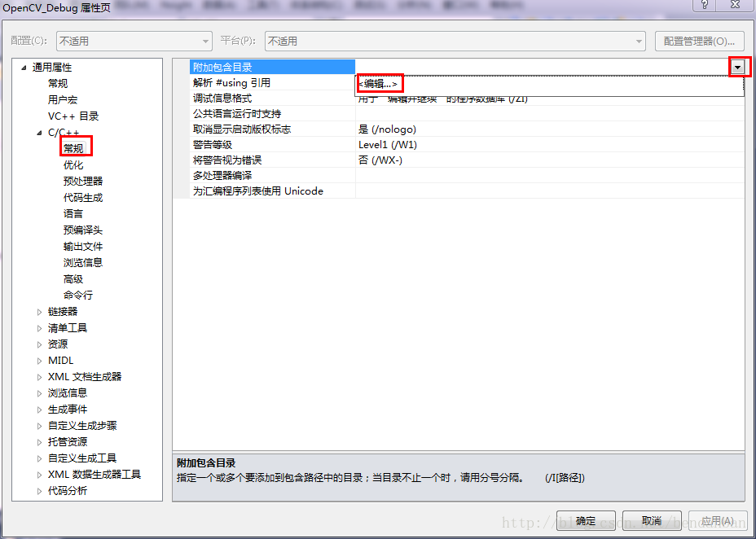Click the 确定 button
Screen dimensions: 756x539
click(586, 521)
